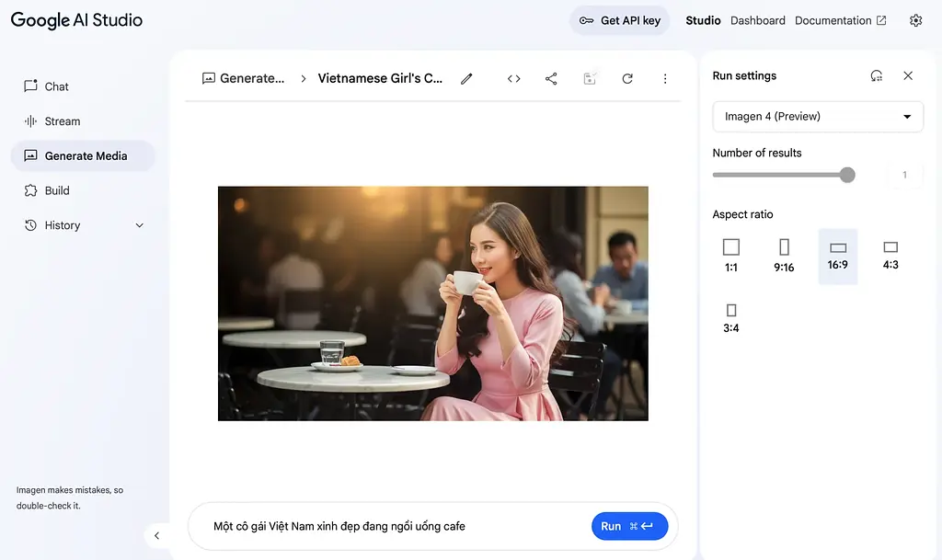
Task: Switch to the Dashboard tab
Action: 757,19
